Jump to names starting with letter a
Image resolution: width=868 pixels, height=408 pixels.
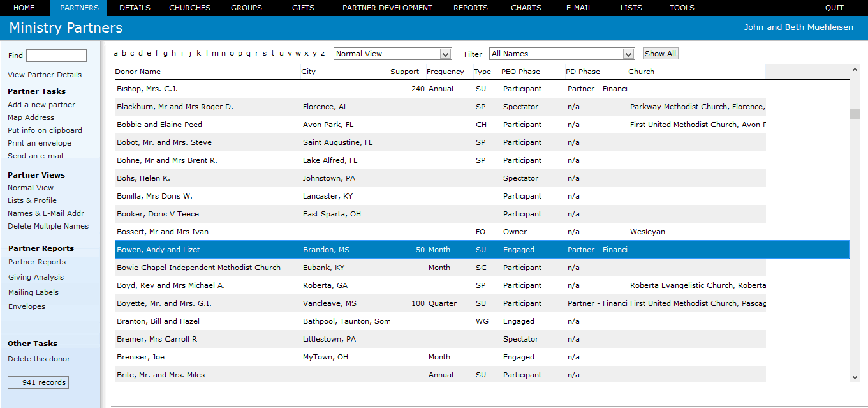coord(115,53)
